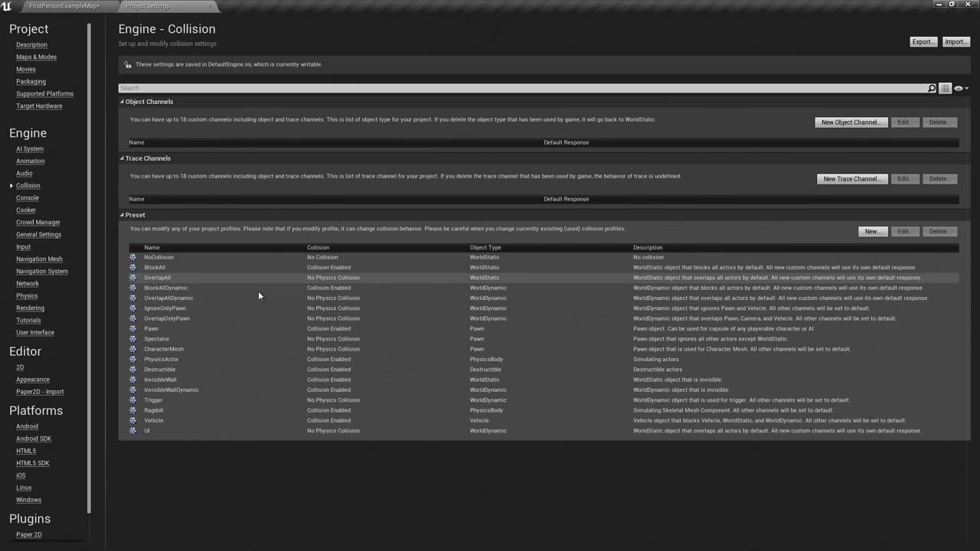Click the gear icon for NoCollision preset
This screenshot has height=551, width=980.
pyautogui.click(x=133, y=257)
